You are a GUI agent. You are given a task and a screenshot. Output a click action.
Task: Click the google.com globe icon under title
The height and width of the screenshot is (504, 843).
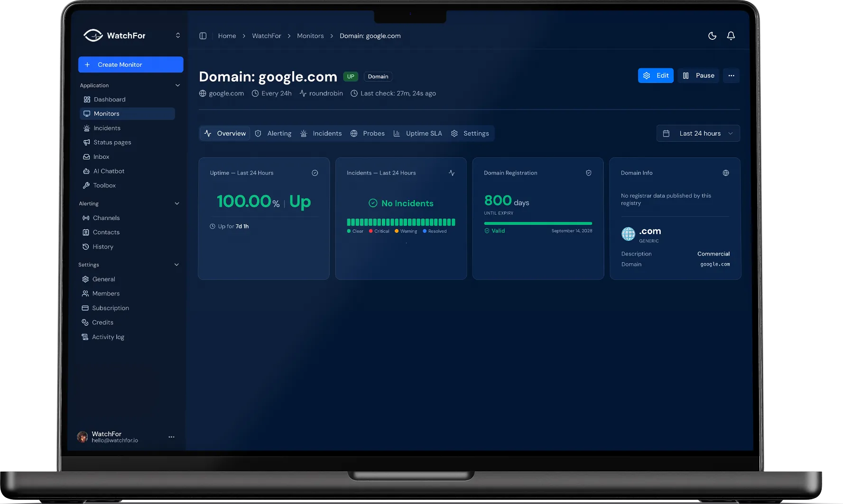203,93
